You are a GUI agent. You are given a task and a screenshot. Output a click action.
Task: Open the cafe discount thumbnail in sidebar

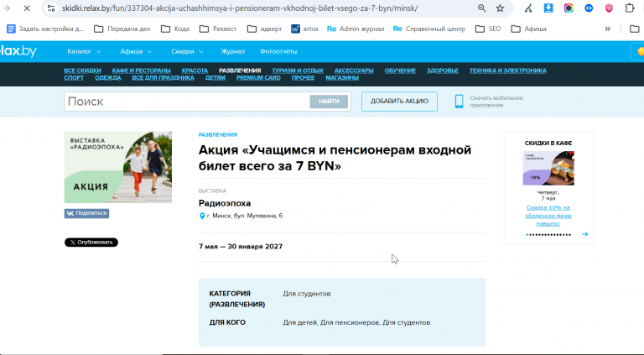coord(548,168)
